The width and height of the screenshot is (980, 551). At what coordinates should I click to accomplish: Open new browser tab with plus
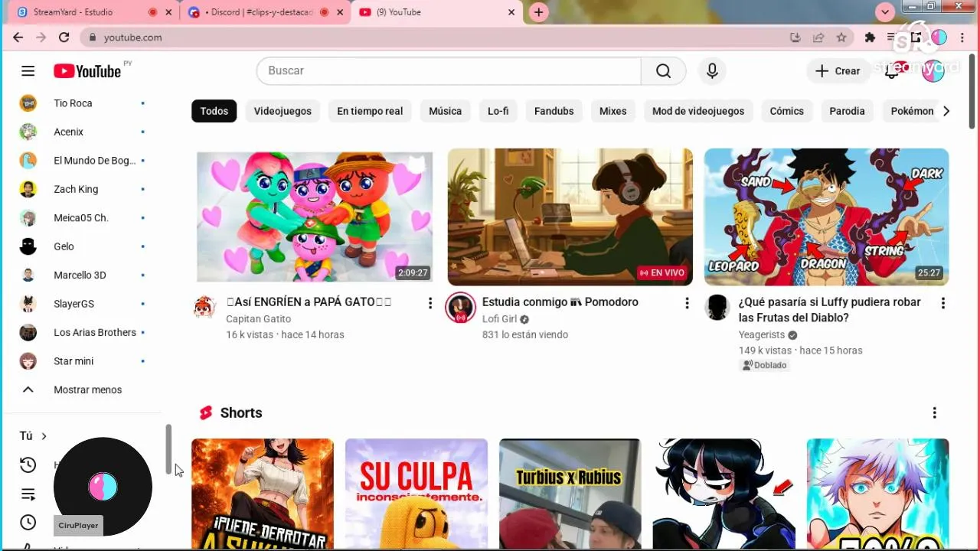(539, 12)
